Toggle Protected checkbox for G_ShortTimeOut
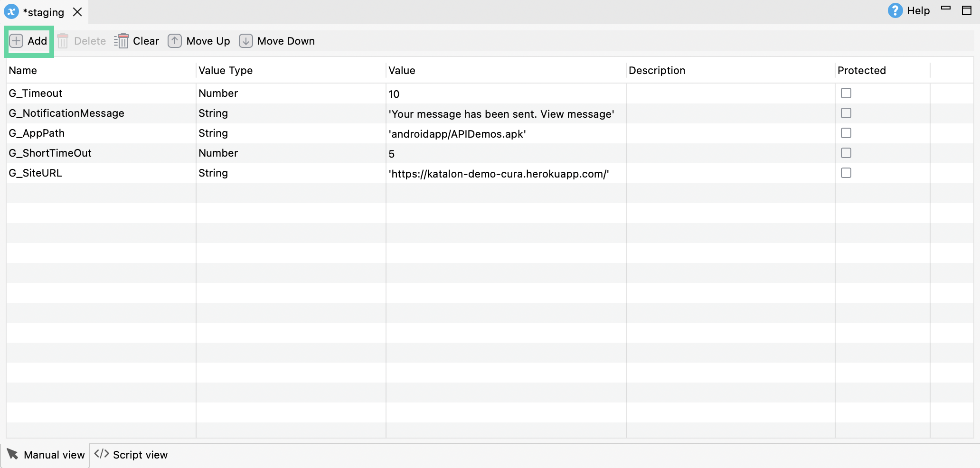980x468 pixels. coord(846,153)
